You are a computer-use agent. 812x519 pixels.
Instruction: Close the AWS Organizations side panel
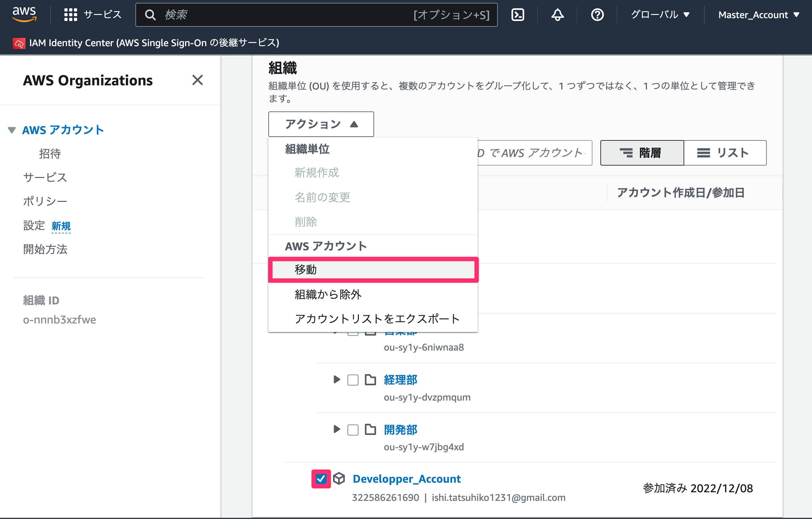(x=198, y=80)
